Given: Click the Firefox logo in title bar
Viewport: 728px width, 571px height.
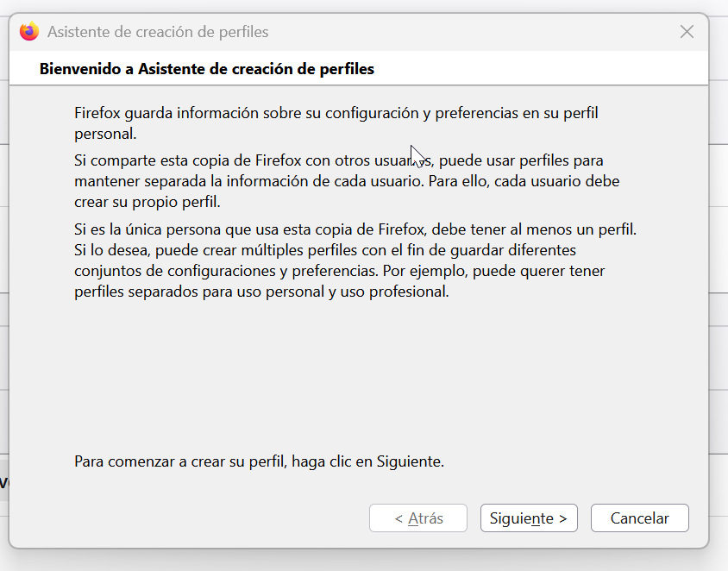Looking at the screenshot, I should 29,32.
